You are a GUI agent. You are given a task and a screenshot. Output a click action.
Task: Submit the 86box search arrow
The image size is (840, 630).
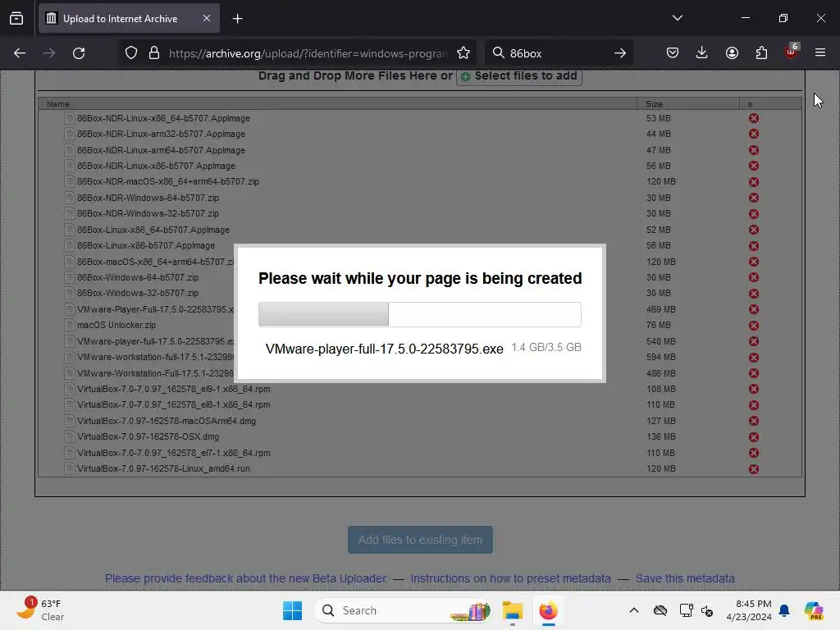(620, 53)
